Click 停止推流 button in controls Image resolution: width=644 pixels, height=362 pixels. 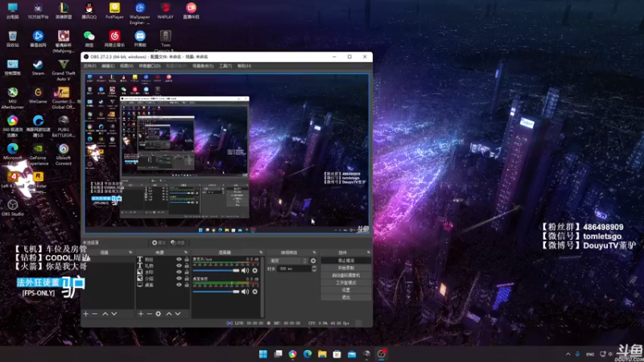pos(346,261)
